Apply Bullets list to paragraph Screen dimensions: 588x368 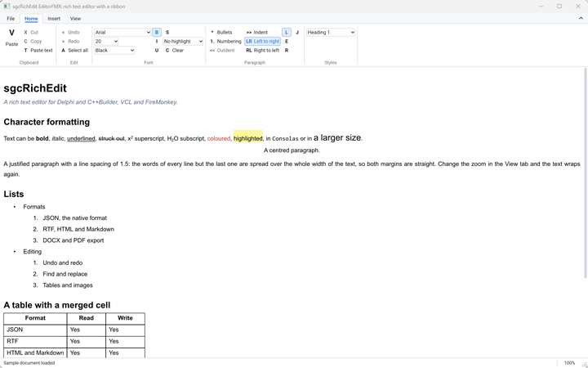221,32
